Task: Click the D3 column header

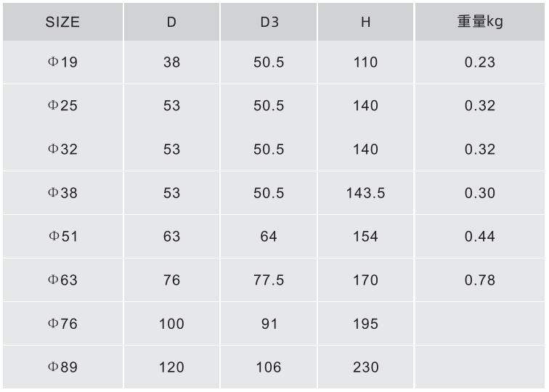Action: (269, 22)
